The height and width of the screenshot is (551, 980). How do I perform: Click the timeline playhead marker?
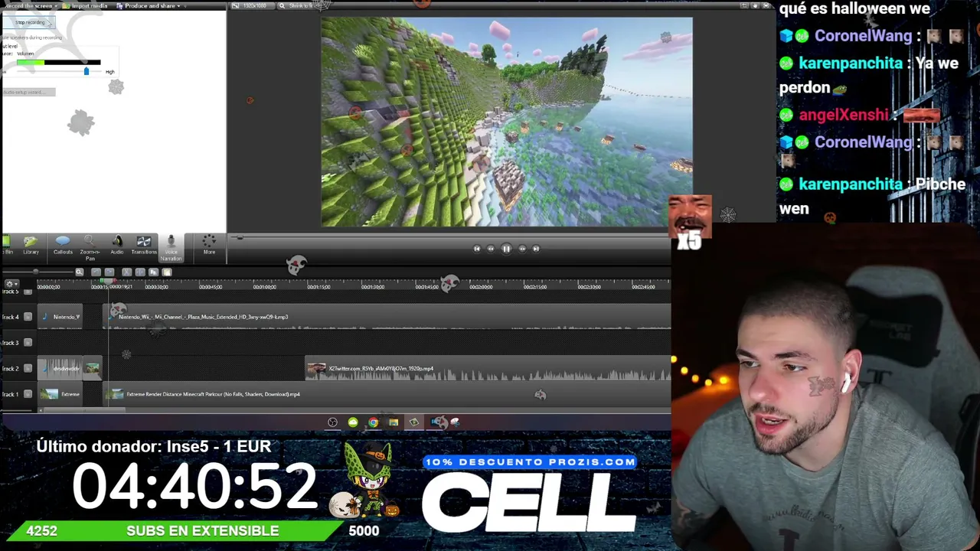click(x=108, y=283)
